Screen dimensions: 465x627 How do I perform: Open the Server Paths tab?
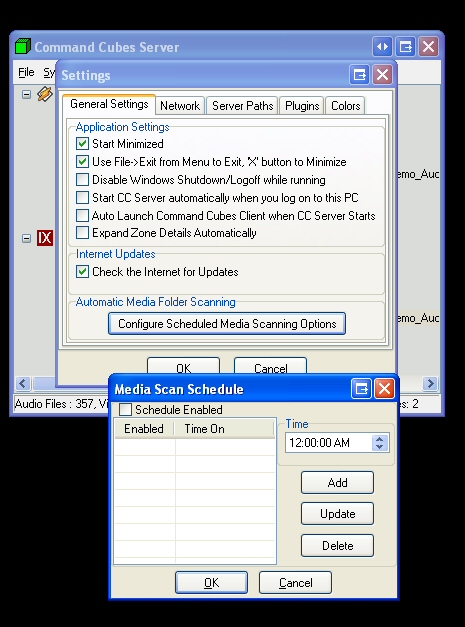242,106
